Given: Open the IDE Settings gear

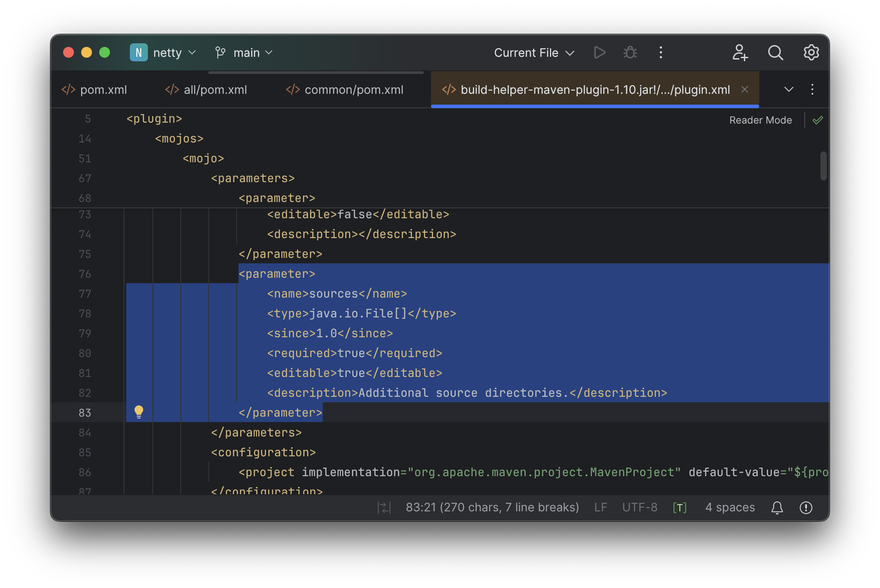Looking at the screenshot, I should point(811,52).
